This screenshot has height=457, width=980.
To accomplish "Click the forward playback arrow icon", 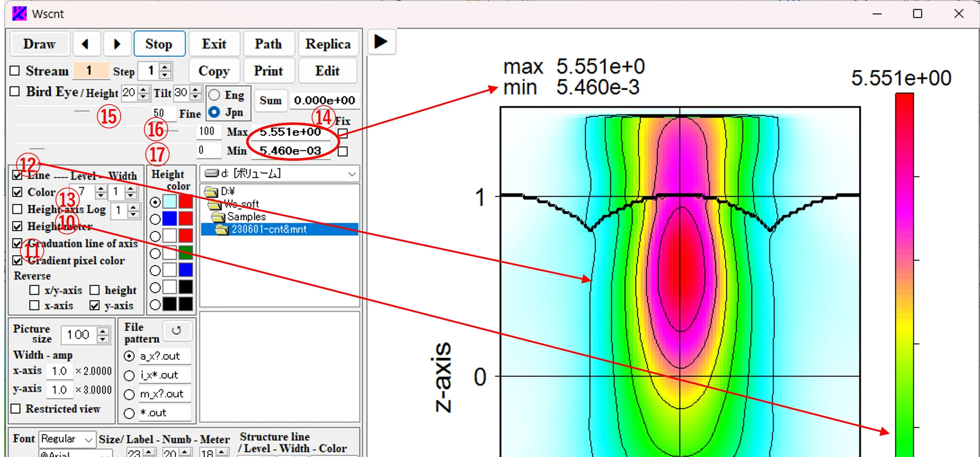I will point(381,43).
